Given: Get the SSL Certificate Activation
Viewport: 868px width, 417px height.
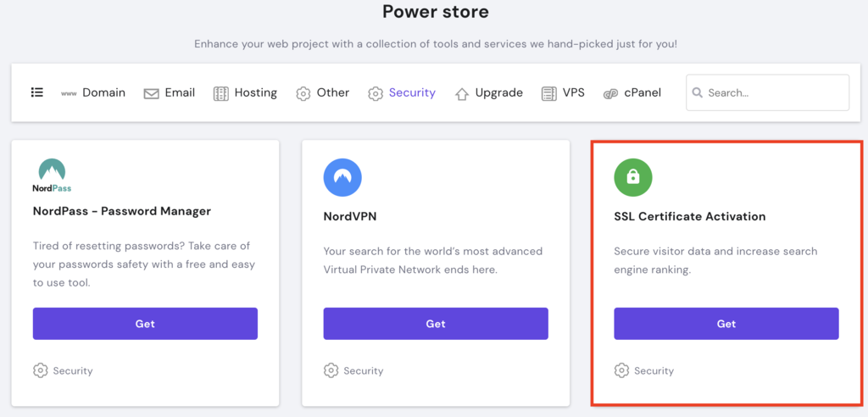Looking at the screenshot, I should (726, 324).
